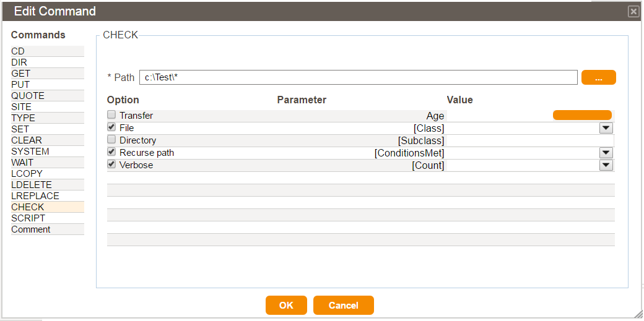This screenshot has height=321, width=644.
Task: Cancel the command edit
Action: tap(343, 306)
